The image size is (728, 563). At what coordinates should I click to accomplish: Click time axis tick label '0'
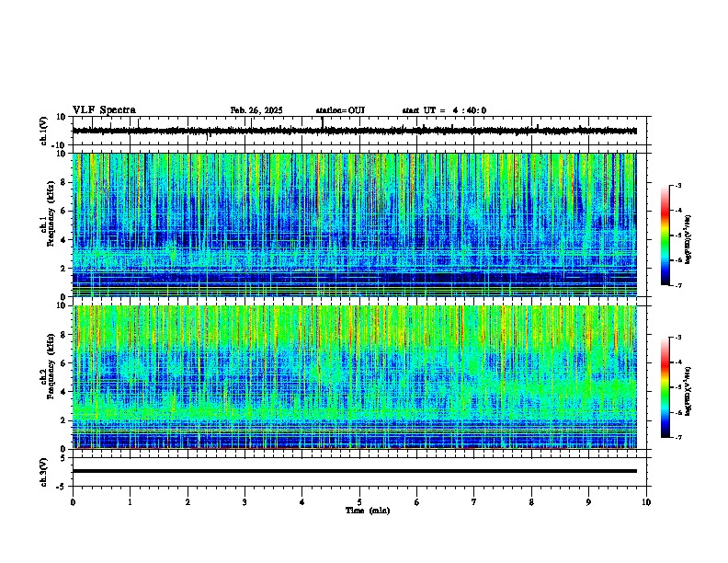73,502
